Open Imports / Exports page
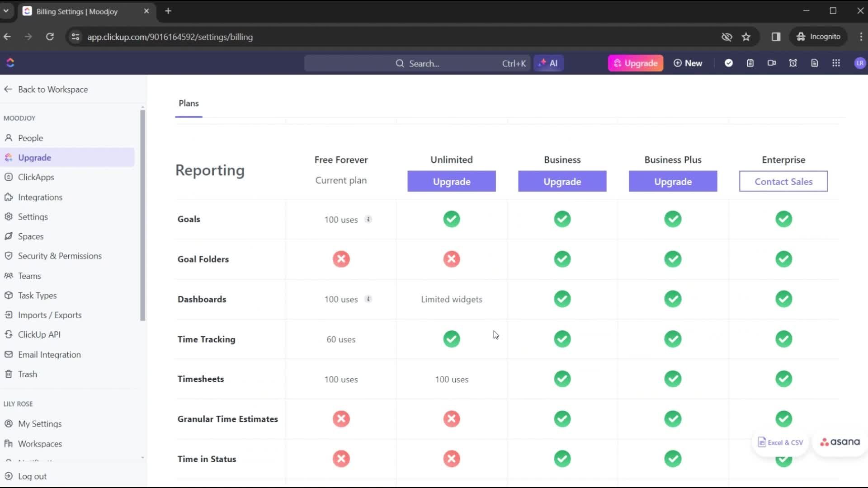This screenshot has height=488, width=868. 50,315
